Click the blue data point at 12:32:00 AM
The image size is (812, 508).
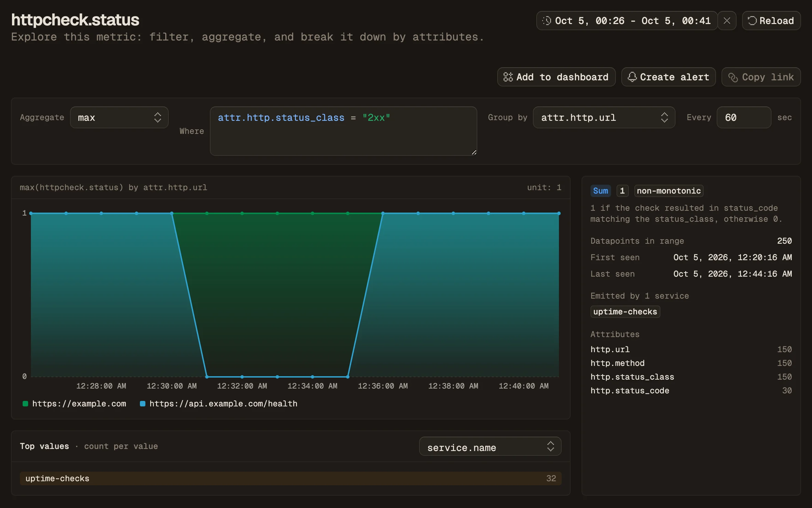point(242,377)
